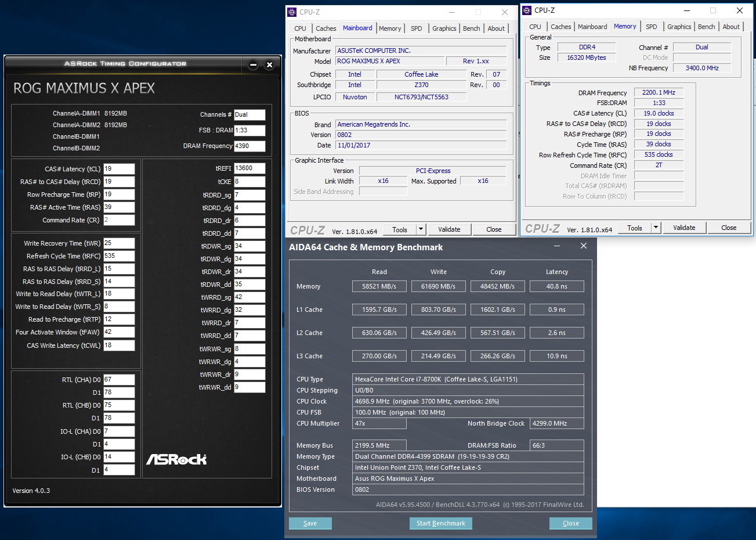Image resolution: width=756 pixels, height=540 pixels.
Task: Open About tab in CPU-Z Memory window
Action: 731,27
